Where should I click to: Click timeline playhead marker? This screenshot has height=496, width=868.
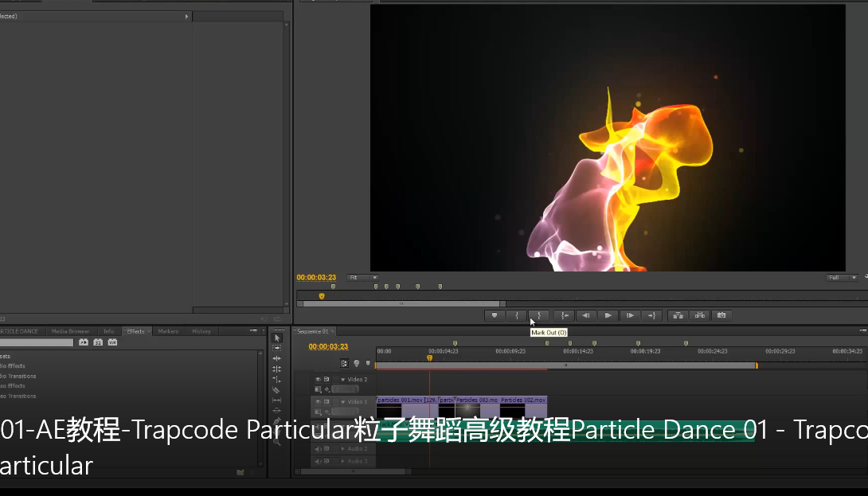(x=429, y=358)
